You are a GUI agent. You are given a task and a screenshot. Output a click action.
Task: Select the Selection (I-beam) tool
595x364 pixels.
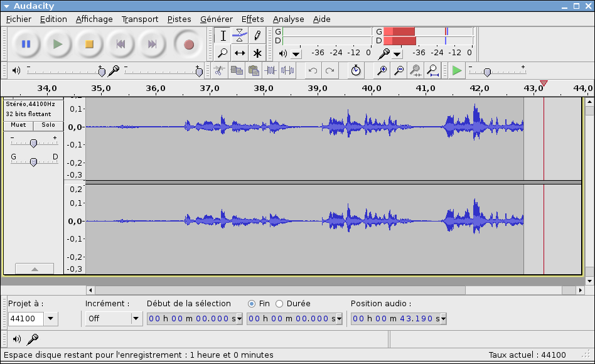coord(223,36)
